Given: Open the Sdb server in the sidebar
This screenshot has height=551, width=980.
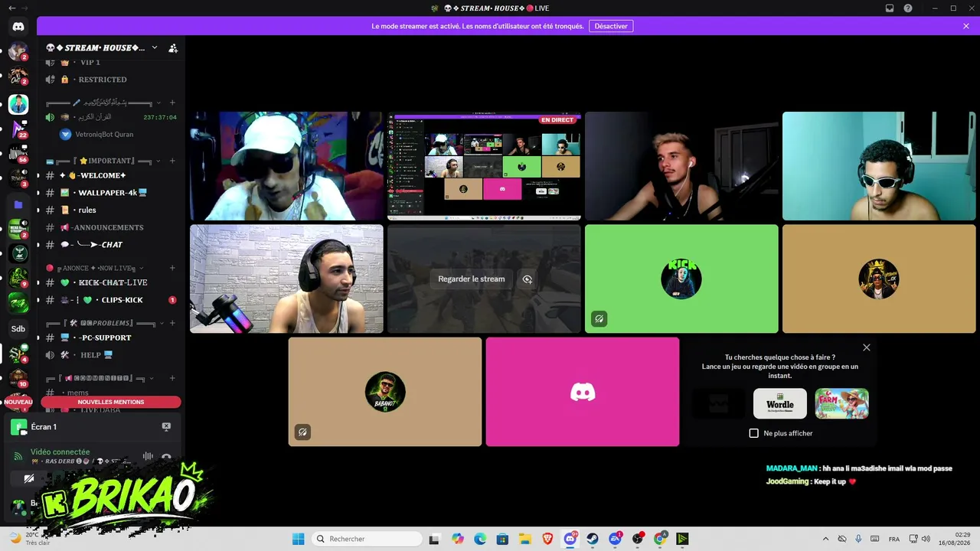Looking at the screenshot, I should point(18,329).
